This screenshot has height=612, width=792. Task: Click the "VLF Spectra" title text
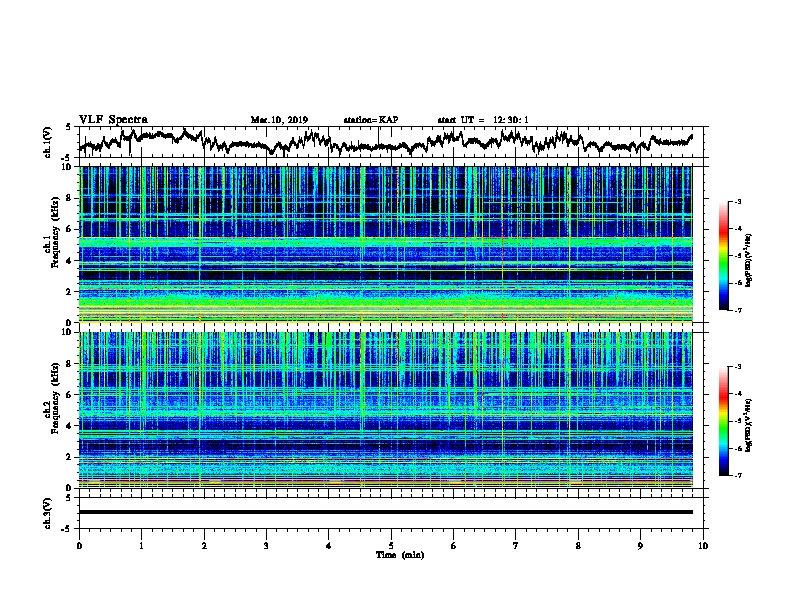click(113, 120)
